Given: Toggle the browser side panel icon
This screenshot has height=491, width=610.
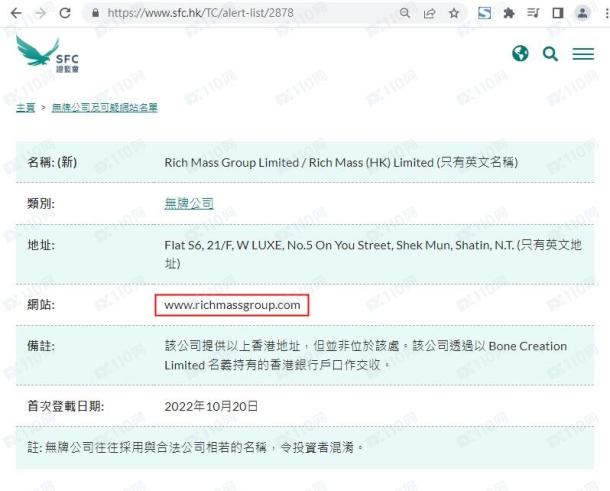Looking at the screenshot, I should [x=558, y=13].
